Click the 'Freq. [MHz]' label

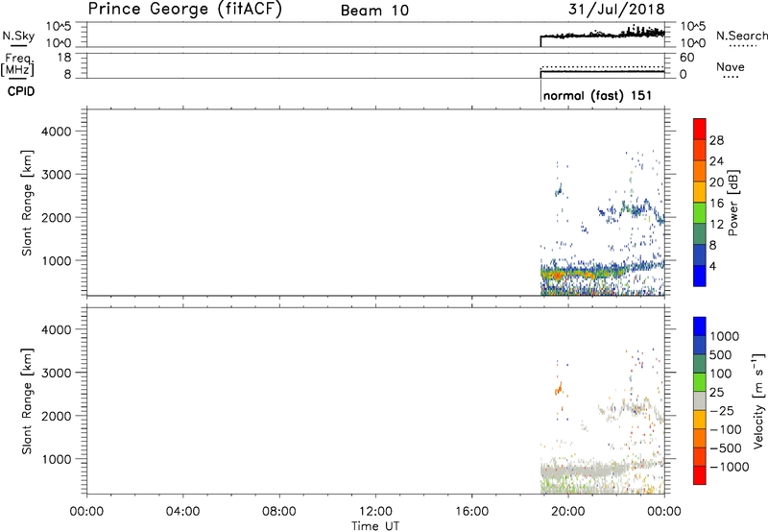[18, 64]
